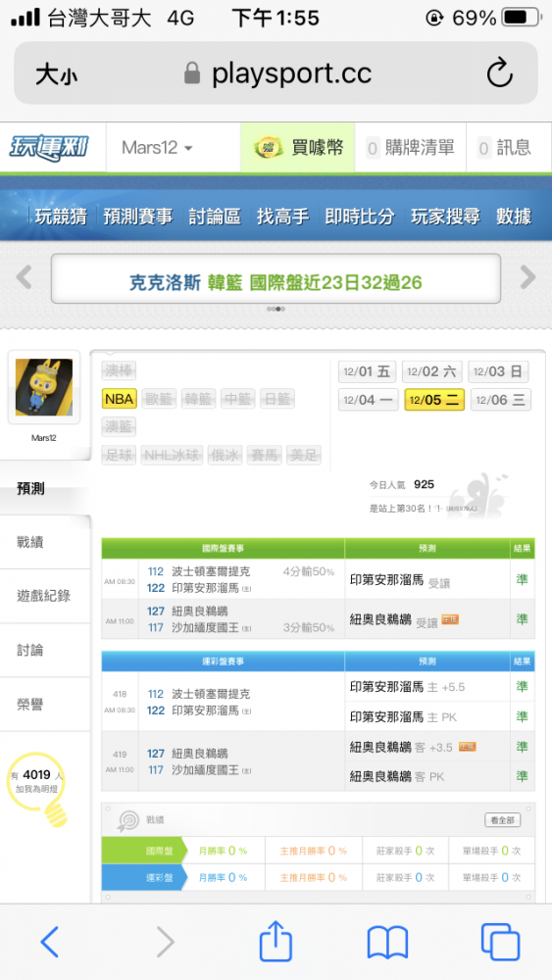The width and height of the screenshot is (552, 980).
Task: Open the playsport.cc address field
Action: click(276, 73)
